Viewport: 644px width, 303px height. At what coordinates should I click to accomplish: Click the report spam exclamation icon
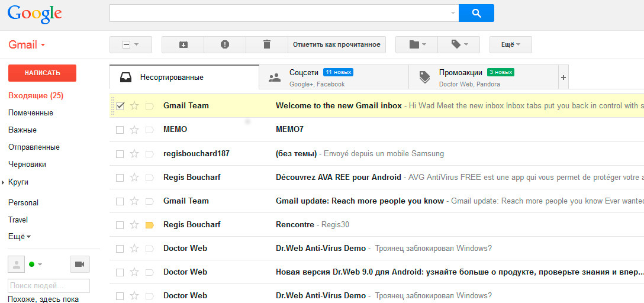tap(225, 44)
